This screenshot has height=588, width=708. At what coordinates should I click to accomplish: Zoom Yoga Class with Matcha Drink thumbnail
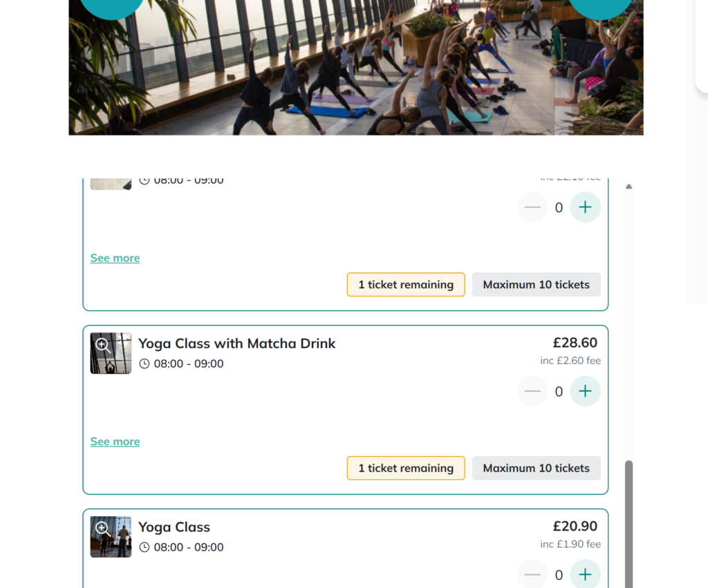pos(111,353)
